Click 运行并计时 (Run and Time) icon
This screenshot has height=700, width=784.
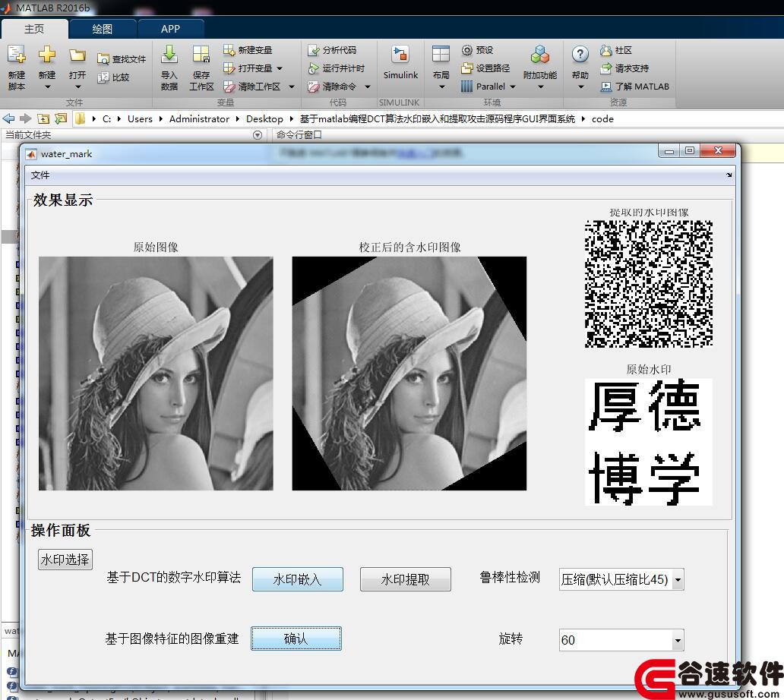tap(314, 68)
